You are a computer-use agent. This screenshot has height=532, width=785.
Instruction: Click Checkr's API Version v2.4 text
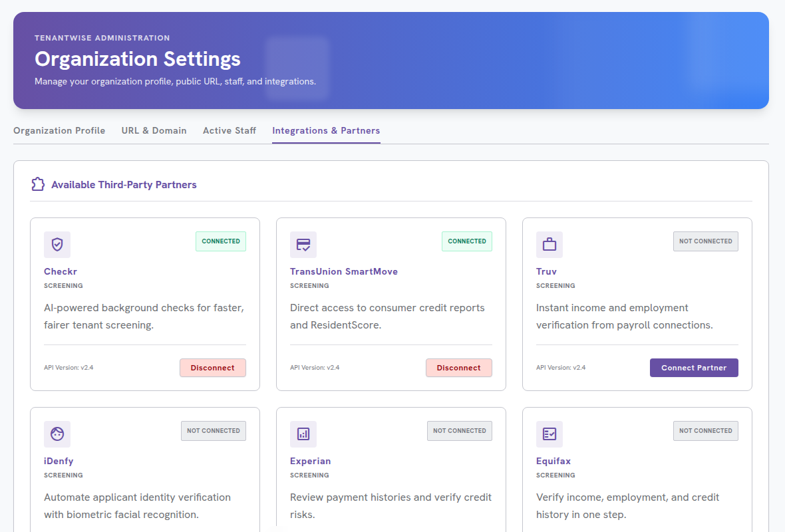[69, 367]
